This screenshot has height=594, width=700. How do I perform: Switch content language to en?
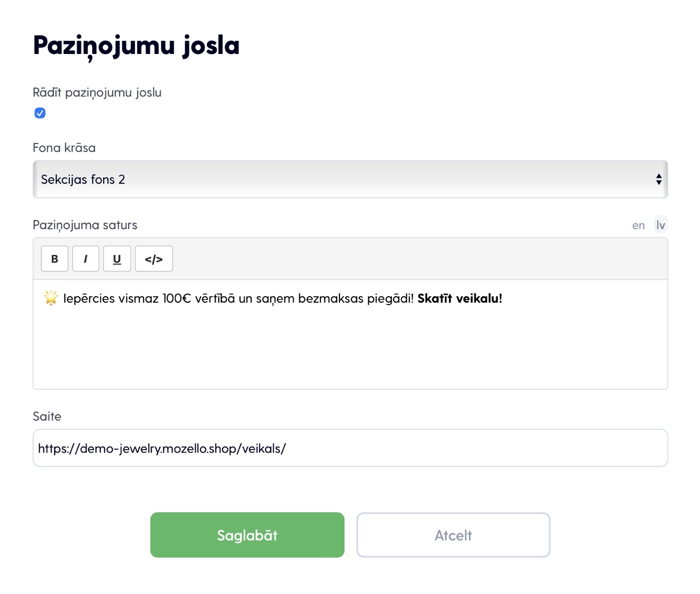pos(638,225)
